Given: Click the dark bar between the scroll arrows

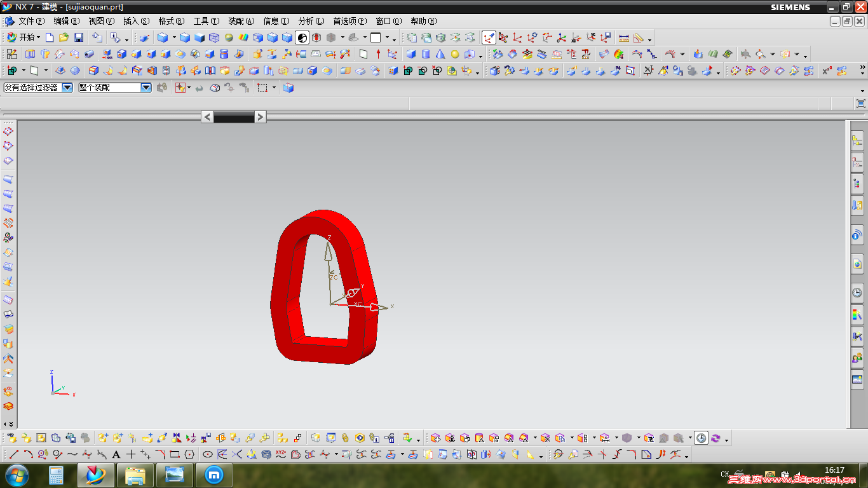Looking at the screenshot, I should point(234,116).
